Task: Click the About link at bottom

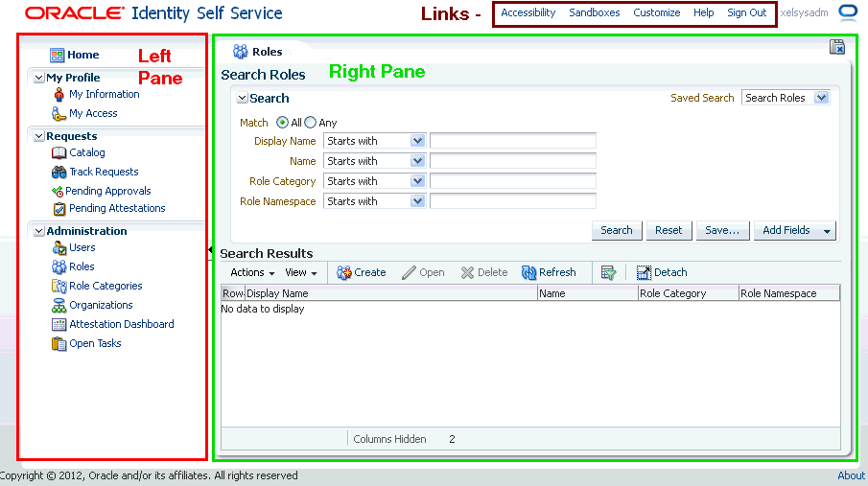Action: click(x=852, y=475)
